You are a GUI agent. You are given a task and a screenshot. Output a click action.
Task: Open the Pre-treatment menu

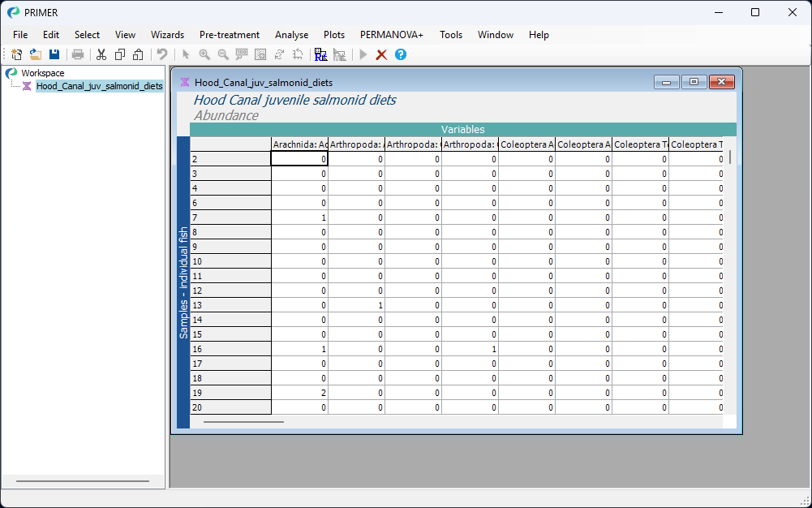click(230, 35)
